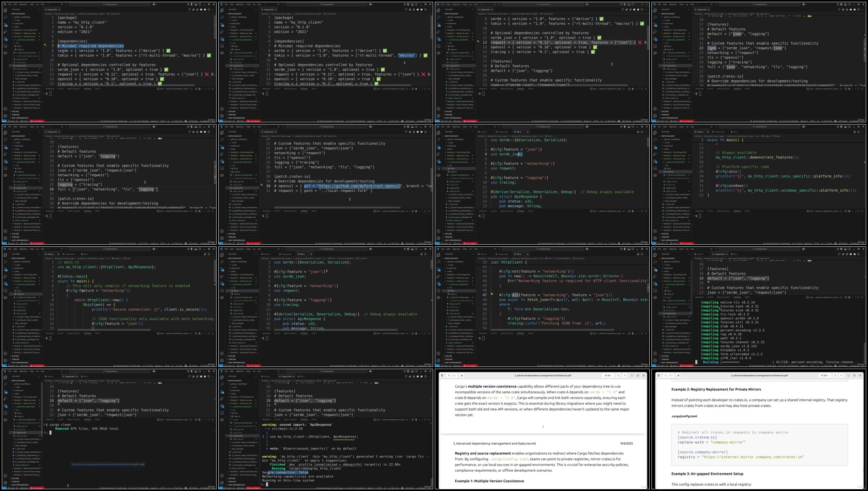
Task: Click Prettier status item in highlighted "logging" frame
Action: click(194, 243)
